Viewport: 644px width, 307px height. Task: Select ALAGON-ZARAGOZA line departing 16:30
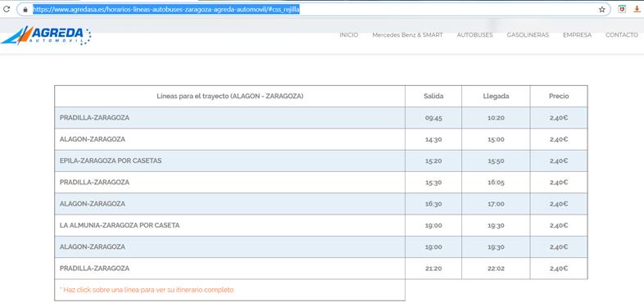click(93, 204)
